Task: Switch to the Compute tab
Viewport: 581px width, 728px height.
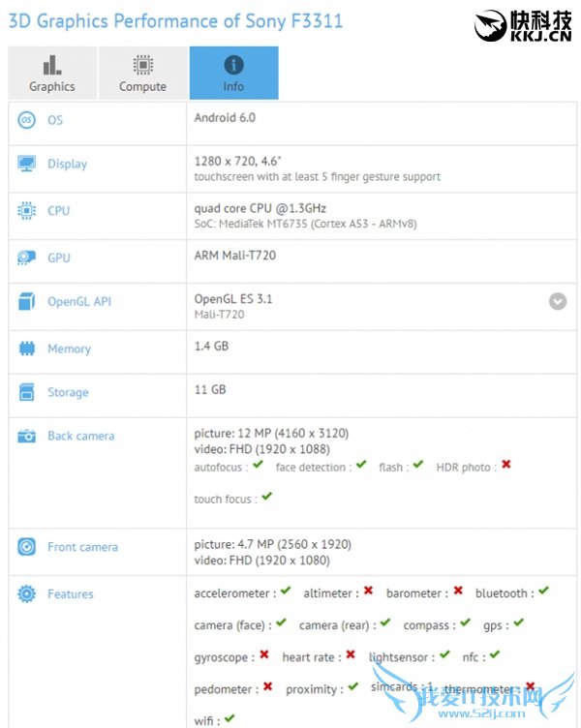Action: (143, 73)
